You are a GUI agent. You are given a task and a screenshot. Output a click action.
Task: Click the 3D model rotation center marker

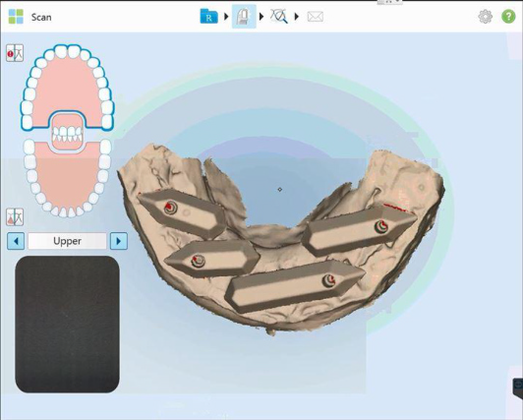pos(280,190)
